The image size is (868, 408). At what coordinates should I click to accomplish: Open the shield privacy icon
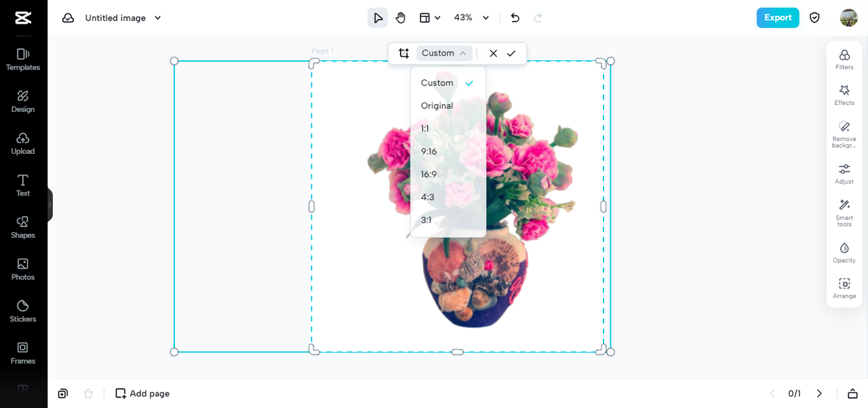(x=814, y=18)
